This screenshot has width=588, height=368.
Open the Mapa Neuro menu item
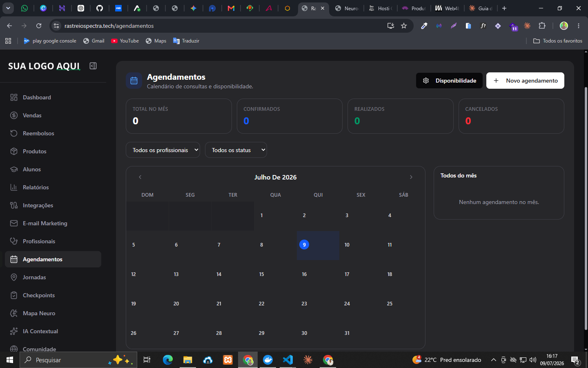pos(53,313)
